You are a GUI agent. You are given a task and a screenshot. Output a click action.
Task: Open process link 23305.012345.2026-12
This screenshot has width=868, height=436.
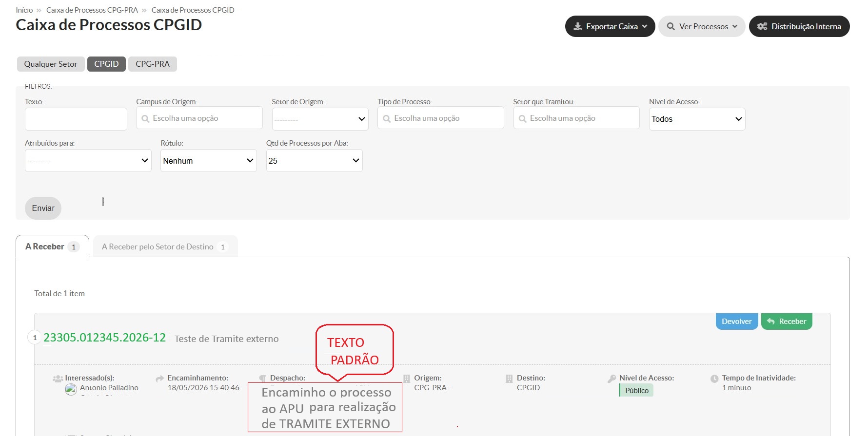coord(104,338)
